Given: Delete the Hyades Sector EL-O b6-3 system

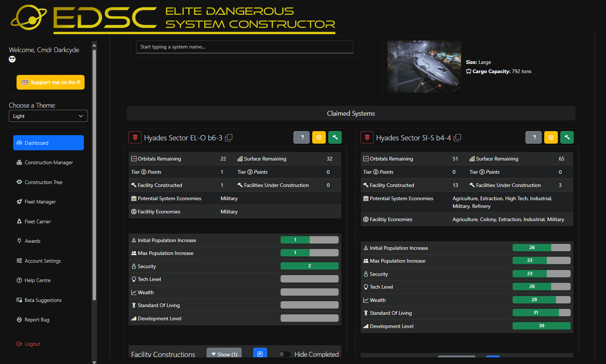Looking at the screenshot, I should [135, 137].
